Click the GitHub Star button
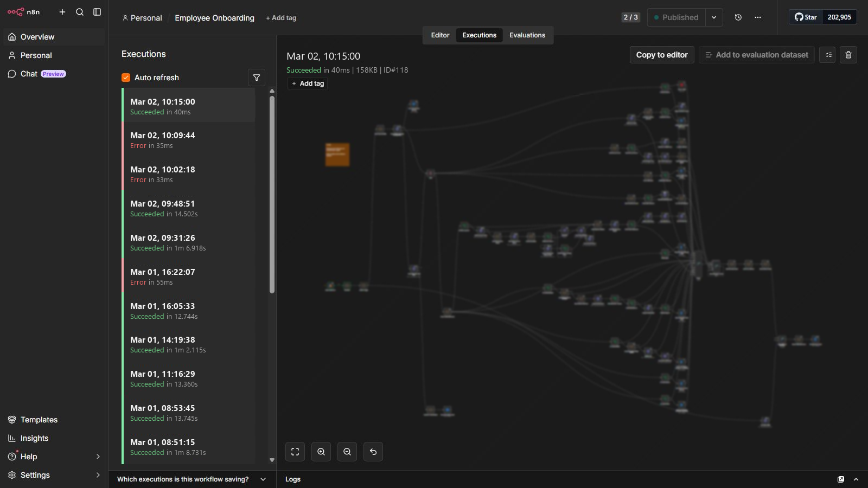 point(806,17)
